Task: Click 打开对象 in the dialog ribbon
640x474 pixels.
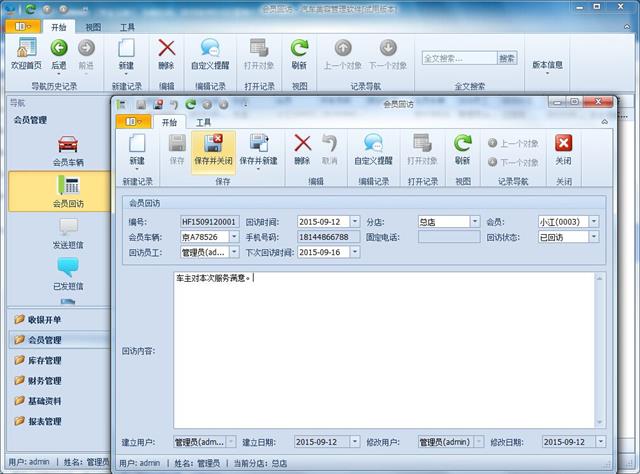Action: [x=422, y=150]
